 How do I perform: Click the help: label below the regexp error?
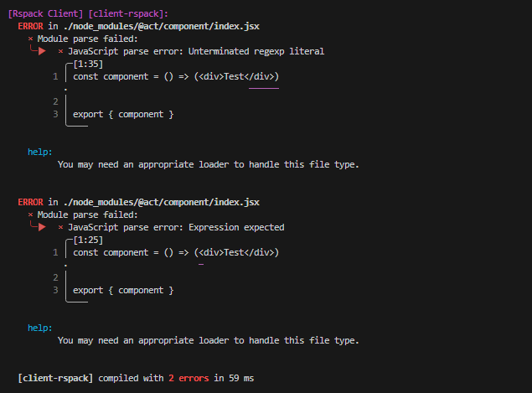click(39, 152)
